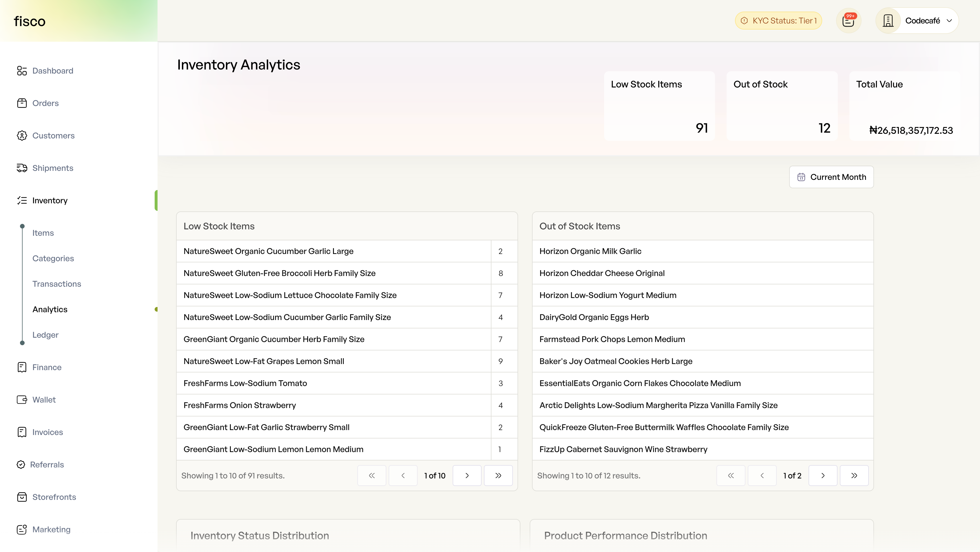980x552 pixels.
Task: Open the Marketing menu item
Action: tap(51, 529)
